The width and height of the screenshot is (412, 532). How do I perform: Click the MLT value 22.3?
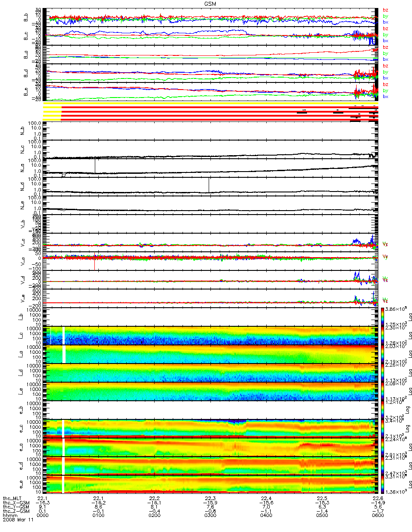point(210,498)
